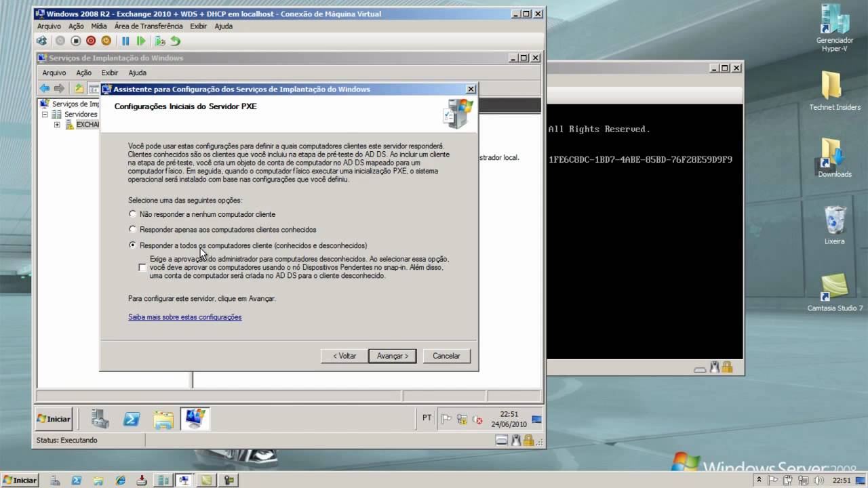Image resolution: width=868 pixels, height=488 pixels.
Task: Expand the EXCHANGE server tree node
Action: (x=57, y=125)
